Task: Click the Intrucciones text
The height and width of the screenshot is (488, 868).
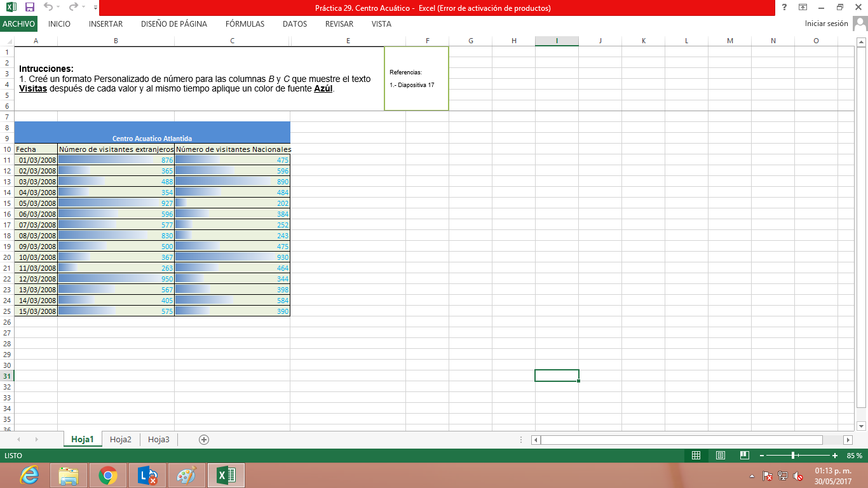Action: 46,69
